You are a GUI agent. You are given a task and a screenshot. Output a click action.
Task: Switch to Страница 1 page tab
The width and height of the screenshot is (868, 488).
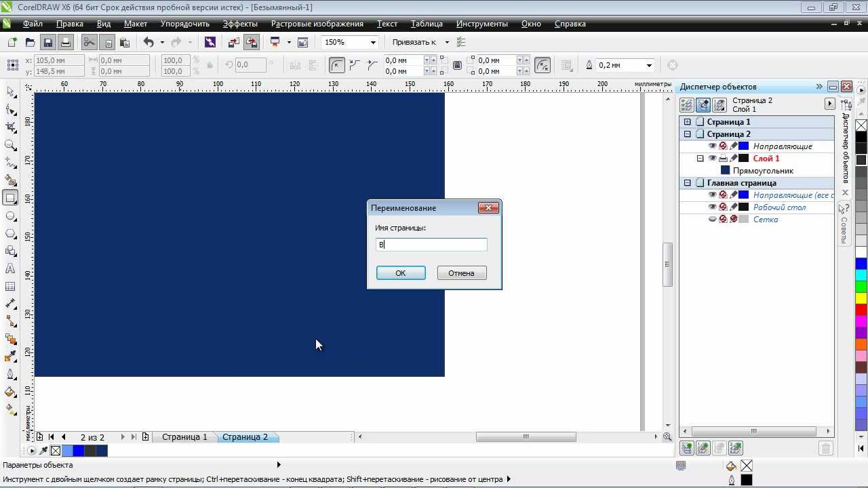184,437
